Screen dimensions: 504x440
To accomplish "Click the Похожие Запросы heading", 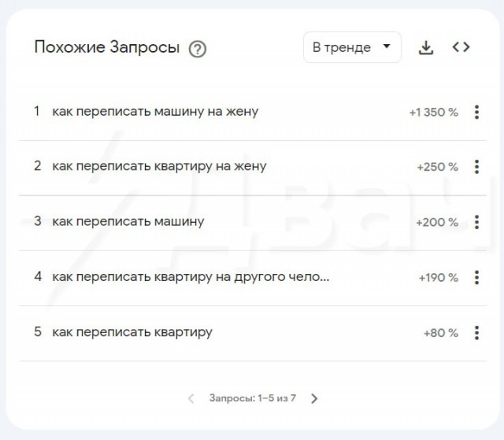I will point(107,47).
